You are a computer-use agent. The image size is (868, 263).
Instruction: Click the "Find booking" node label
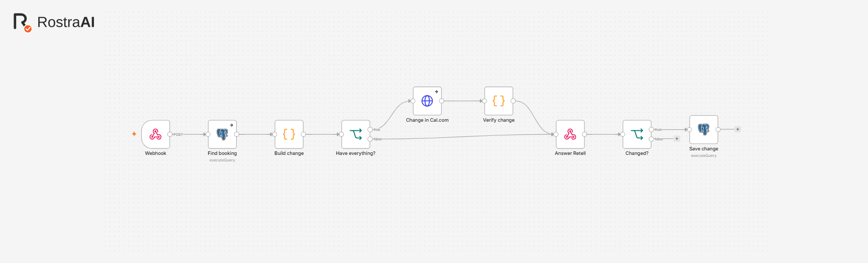tap(222, 153)
